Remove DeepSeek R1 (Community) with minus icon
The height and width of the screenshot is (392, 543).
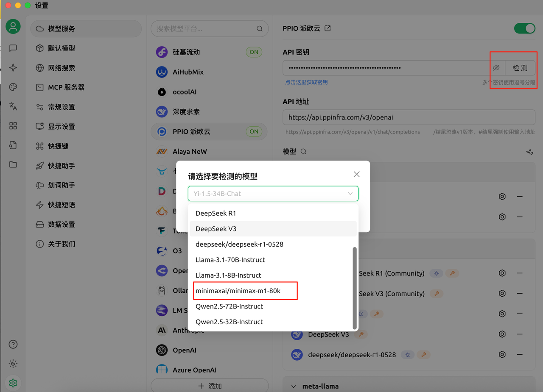pyautogui.click(x=519, y=273)
